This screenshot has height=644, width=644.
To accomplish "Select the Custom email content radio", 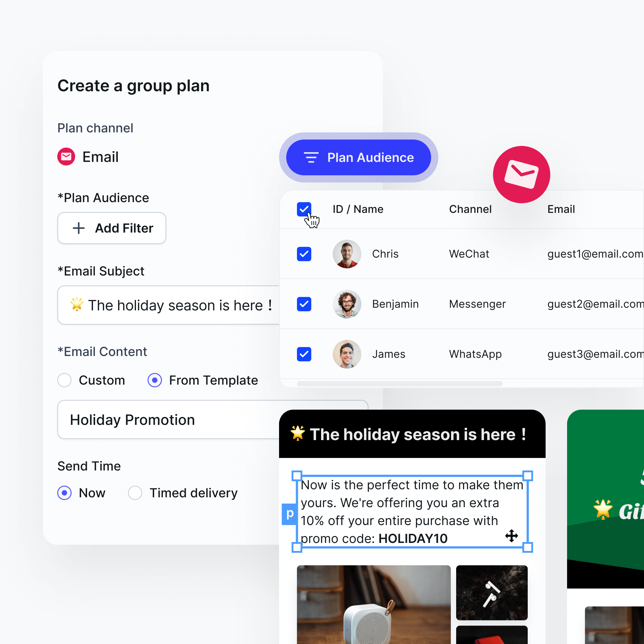I will (x=65, y=380).
